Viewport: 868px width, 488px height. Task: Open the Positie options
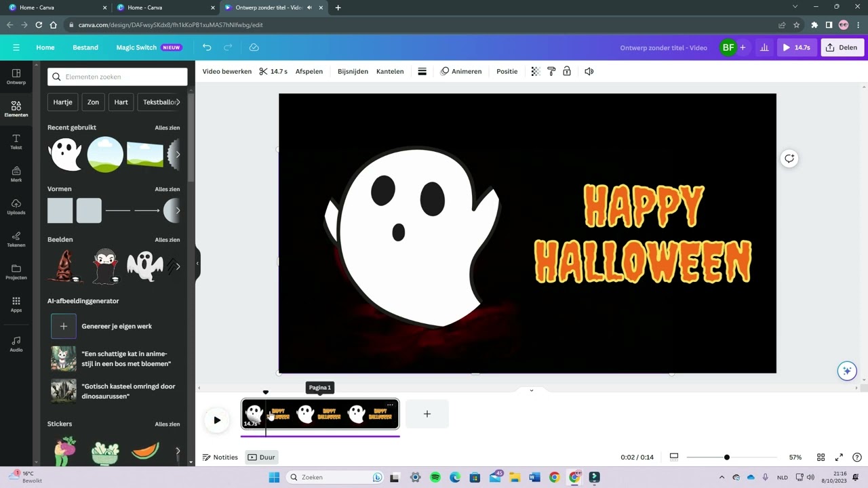click(507, 71)
